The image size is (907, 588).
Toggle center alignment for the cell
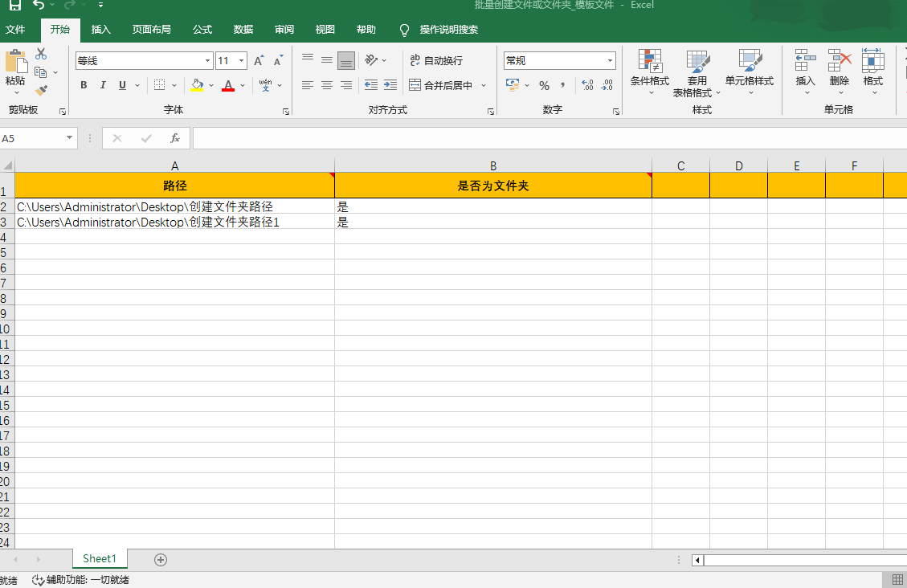click(x=326, y=85)
